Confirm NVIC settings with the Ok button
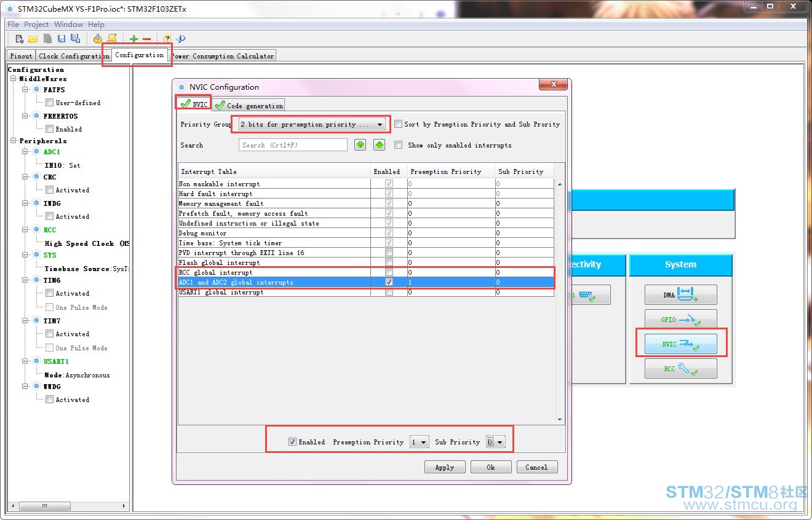 491,467
